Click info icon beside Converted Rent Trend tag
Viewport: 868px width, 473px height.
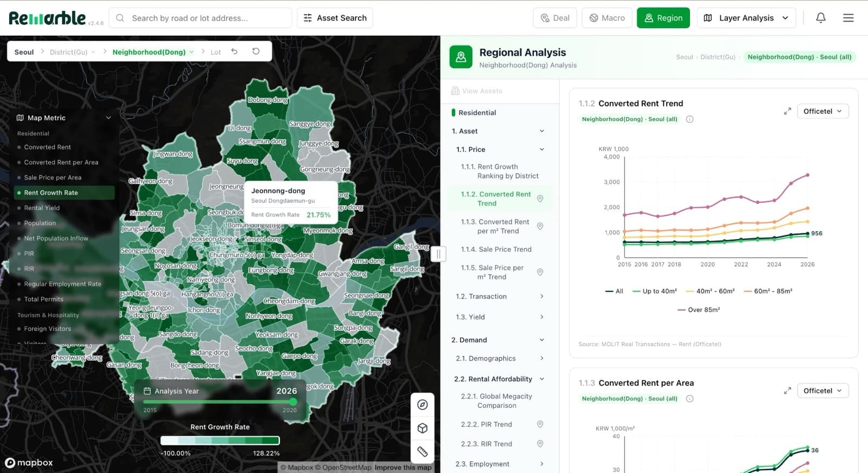pos(690,119)
